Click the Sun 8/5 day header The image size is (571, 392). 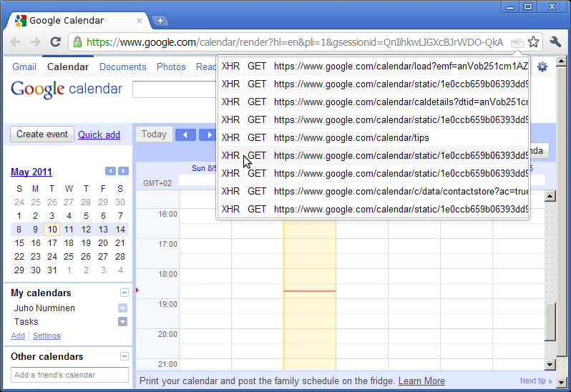click(205, 168)
